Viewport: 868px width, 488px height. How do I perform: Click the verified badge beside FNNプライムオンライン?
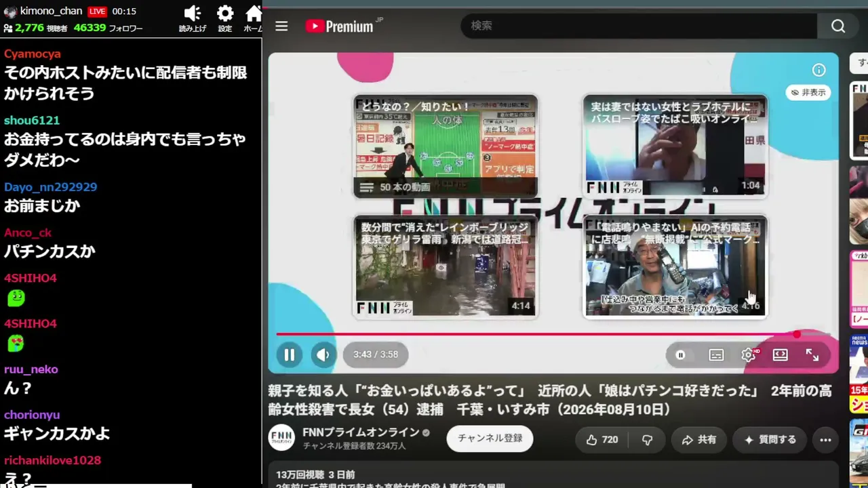pos(426,432)
